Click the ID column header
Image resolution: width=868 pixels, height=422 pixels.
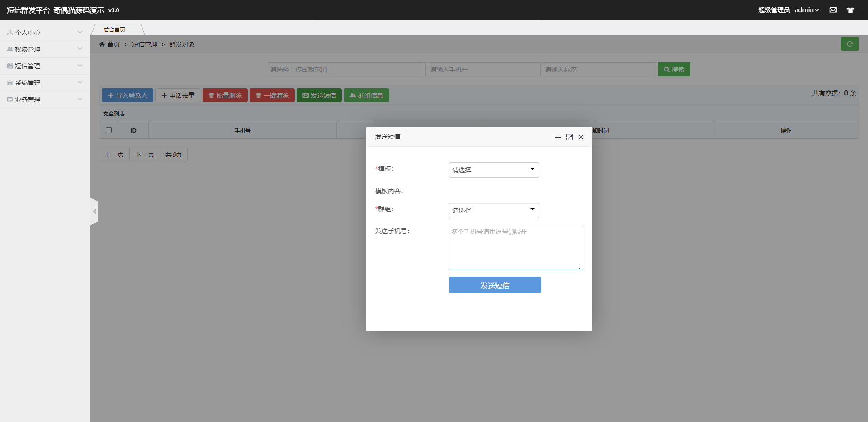133,130
